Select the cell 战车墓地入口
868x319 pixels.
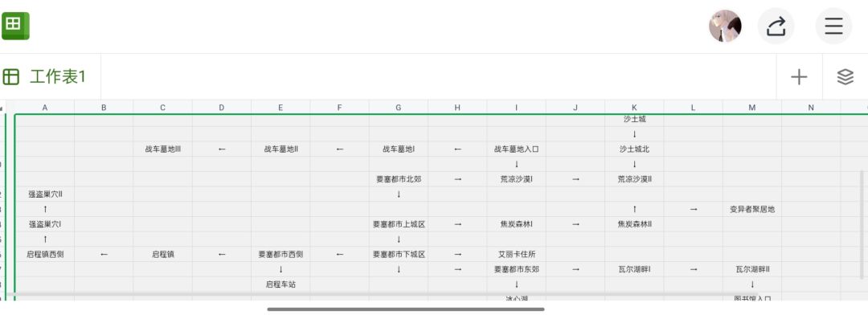[517, 149]
